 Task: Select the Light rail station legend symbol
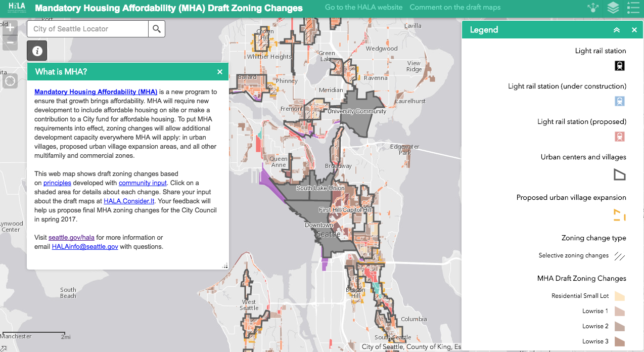[619, 66]
